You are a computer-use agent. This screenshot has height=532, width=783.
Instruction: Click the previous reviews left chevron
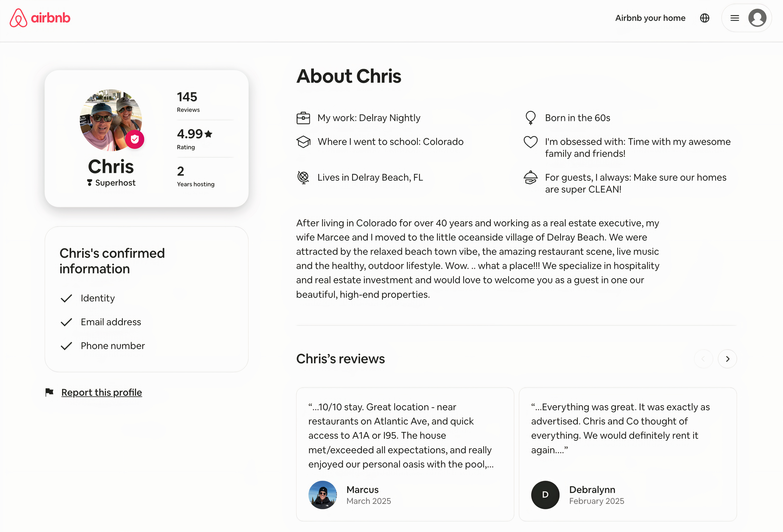(703, 359)
